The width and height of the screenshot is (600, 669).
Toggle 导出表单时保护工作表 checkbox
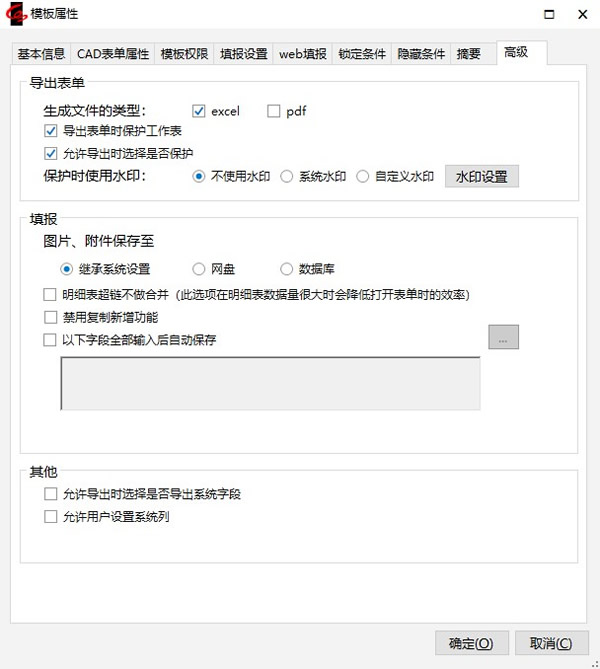tap(51, 131)
